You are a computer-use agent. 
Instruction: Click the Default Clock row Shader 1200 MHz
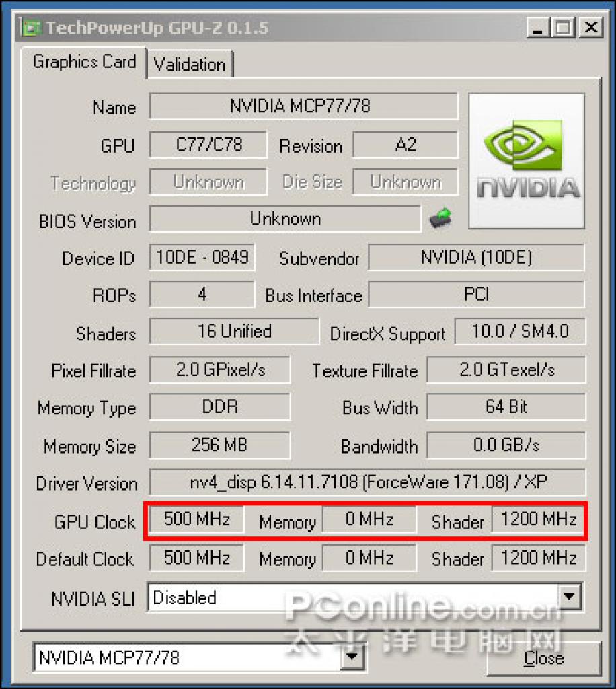[x=538, y=558]
